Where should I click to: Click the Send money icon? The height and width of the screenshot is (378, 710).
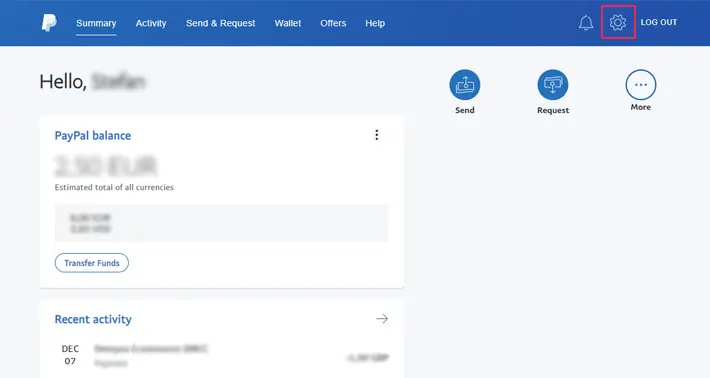465,85
